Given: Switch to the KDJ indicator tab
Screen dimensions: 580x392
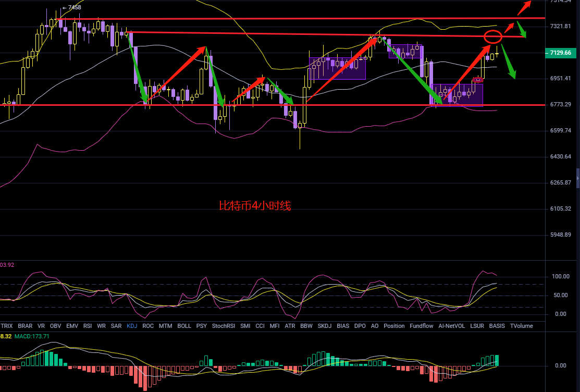Looking at the screenshot, I should click(x=132, y=326).
